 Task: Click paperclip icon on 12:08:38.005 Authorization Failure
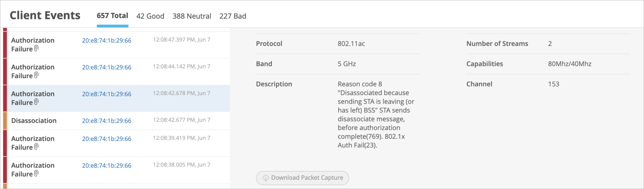[x=36, y=174]
